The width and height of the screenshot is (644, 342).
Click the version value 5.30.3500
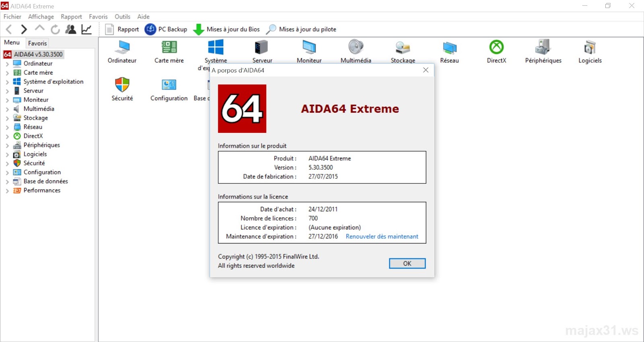point(321,167)
